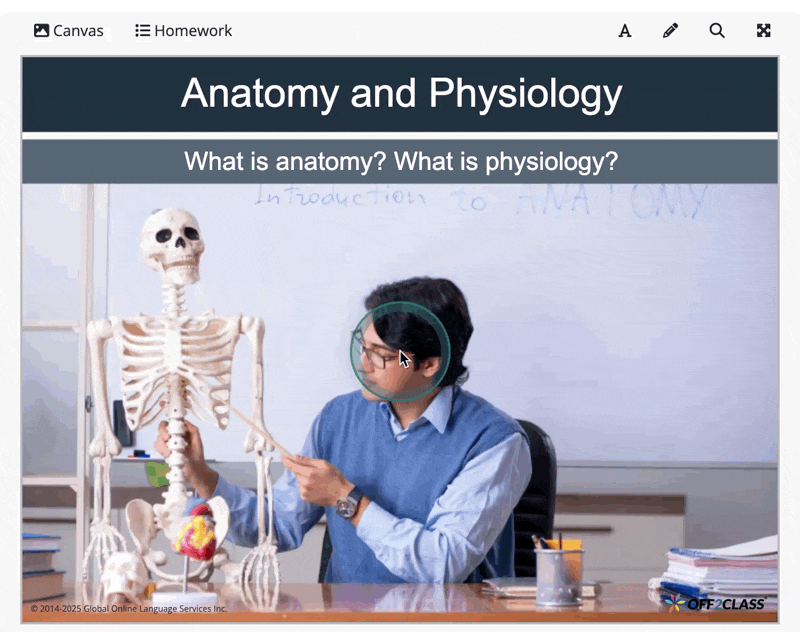Select the text "A" annotation tool
Image resolution: width=800 pixels, height=632 pixels.
[624, 31]
